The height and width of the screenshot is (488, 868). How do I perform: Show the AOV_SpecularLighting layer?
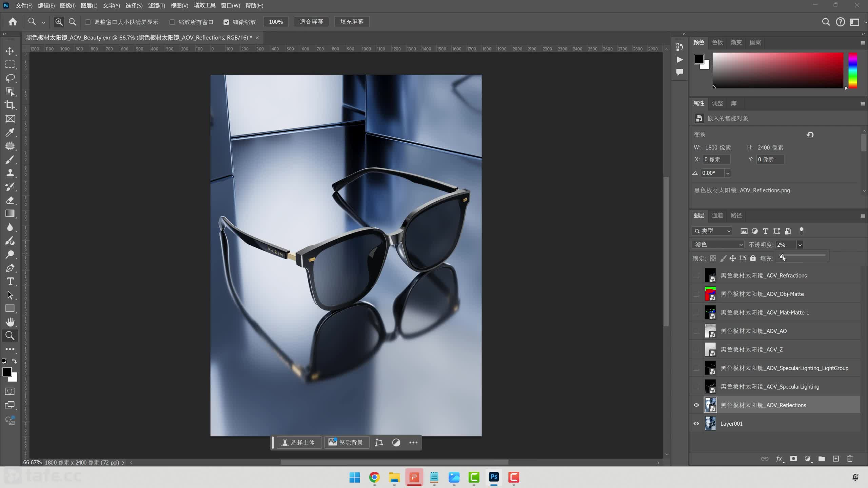(696, 386)
